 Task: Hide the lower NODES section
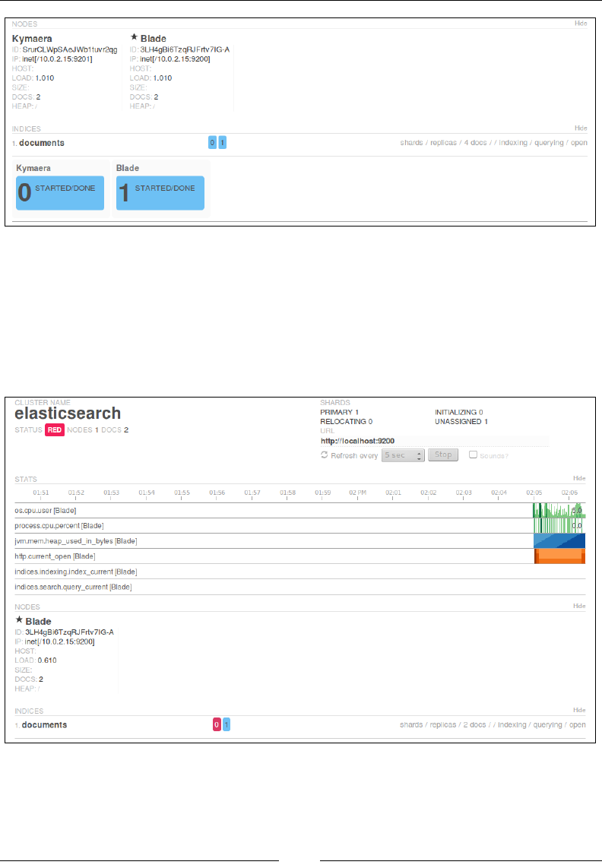tap(579, 606)
